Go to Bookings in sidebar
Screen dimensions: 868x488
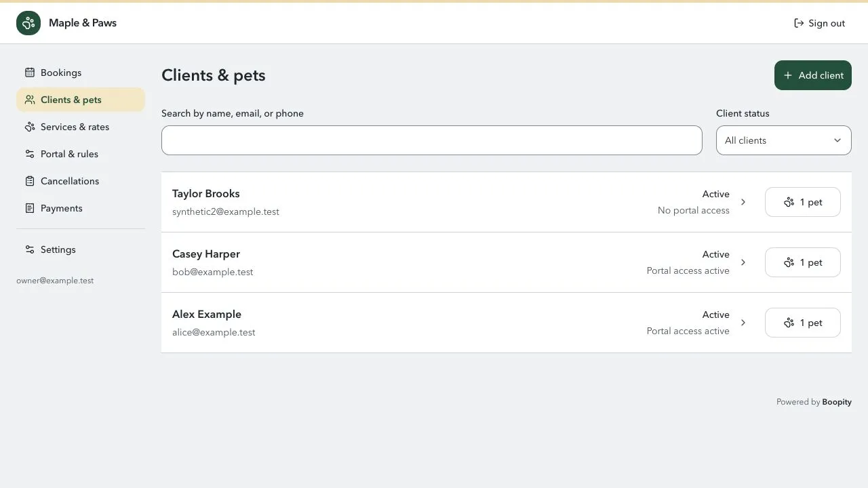[81, 73]
